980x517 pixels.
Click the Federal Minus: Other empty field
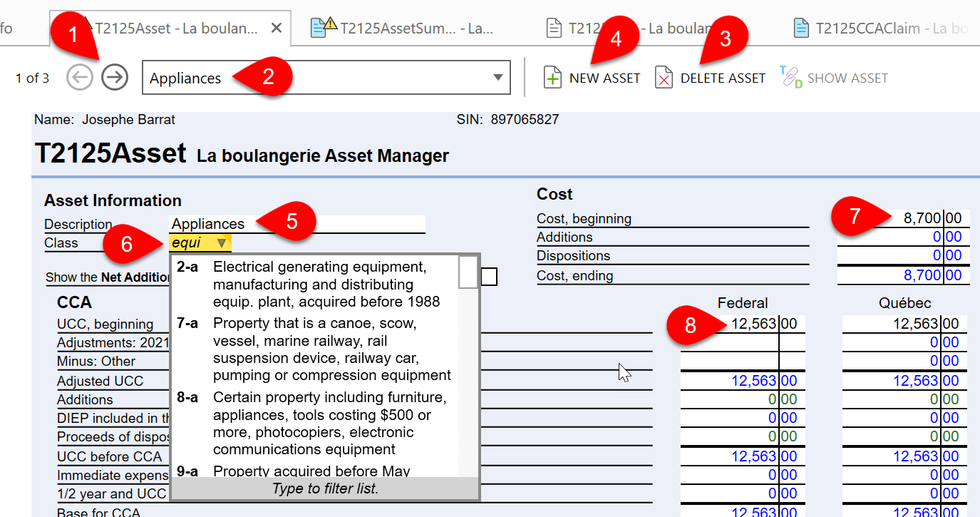pyautogui.click(x=743, y=362)
